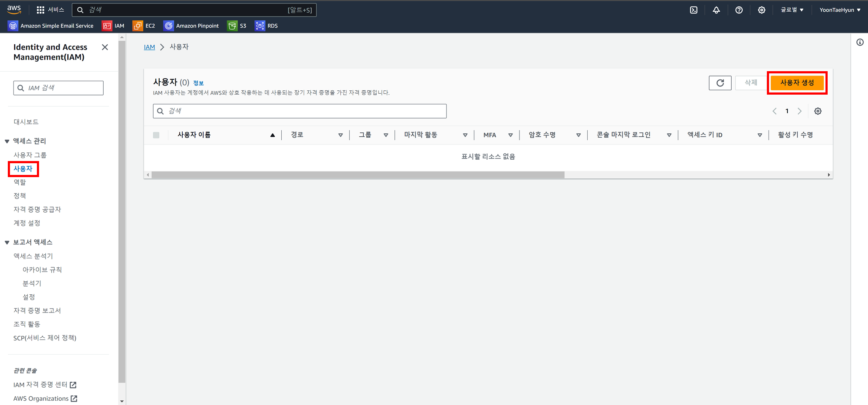The image size is (868, 405).
Task: Open 대시보드 in the sidebar
Action: [26, 122]
